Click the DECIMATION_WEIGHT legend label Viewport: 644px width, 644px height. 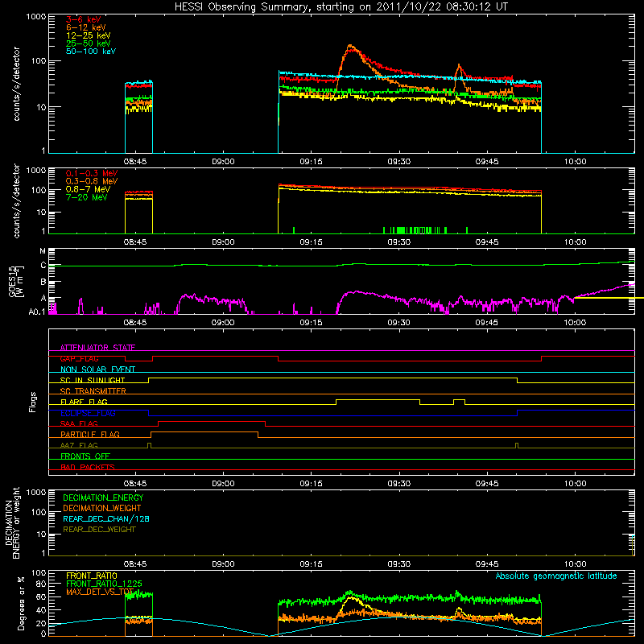[102, 508]
